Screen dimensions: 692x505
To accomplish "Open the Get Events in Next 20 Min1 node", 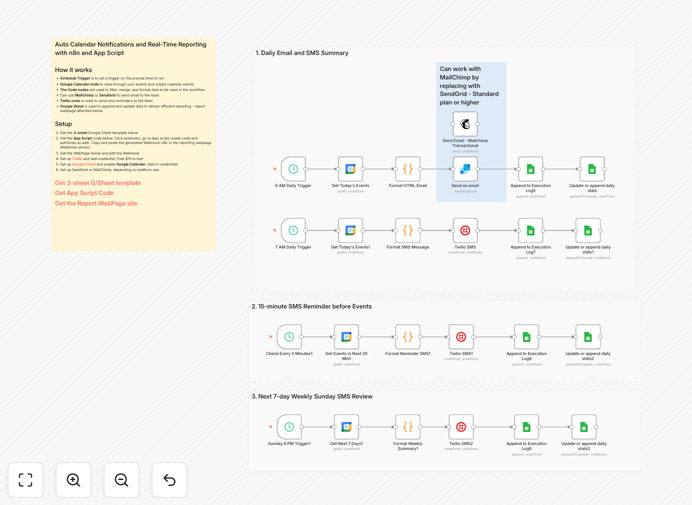I will coord(346,337).
